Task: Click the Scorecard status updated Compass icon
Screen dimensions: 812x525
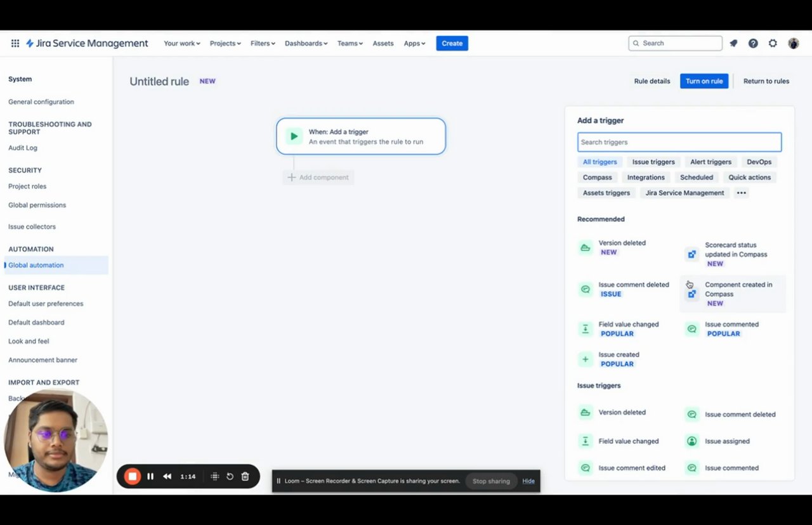Action: pyautogui.click(x=692, y=254)
